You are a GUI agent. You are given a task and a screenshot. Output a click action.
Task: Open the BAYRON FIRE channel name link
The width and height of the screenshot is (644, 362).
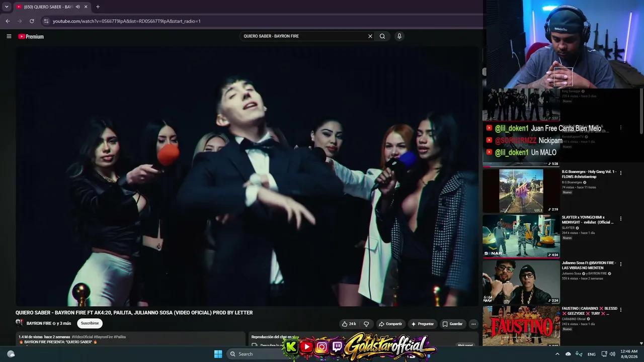point(39,323)
